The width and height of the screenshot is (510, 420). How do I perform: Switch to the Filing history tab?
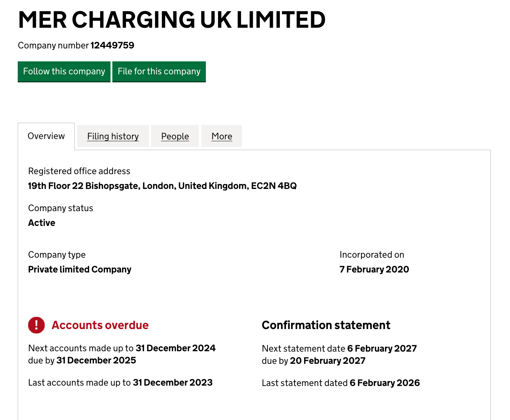(113, 136)
